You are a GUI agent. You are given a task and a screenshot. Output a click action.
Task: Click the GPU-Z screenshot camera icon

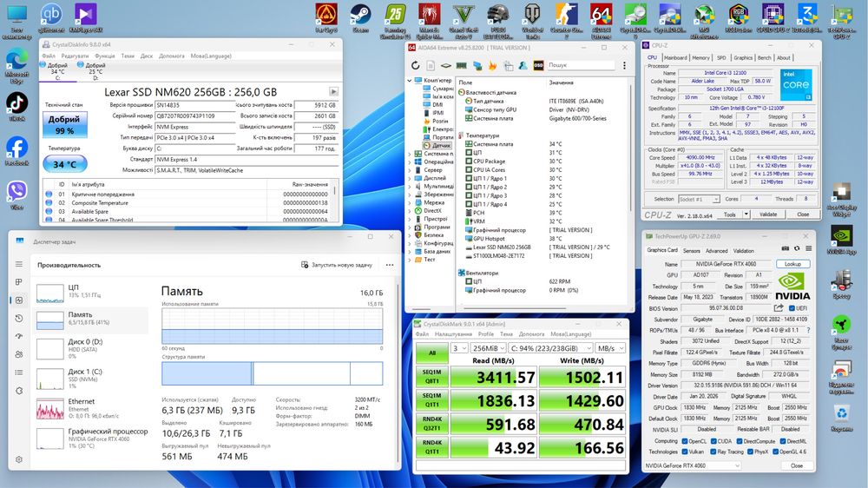(x=785, y=248)
